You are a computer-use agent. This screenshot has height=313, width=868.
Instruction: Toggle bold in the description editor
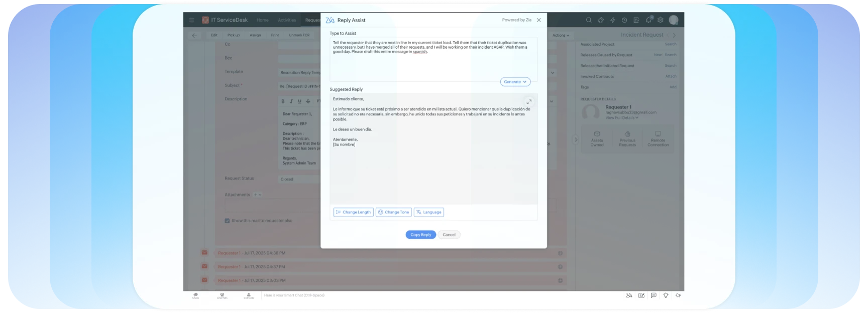(283, 101)
